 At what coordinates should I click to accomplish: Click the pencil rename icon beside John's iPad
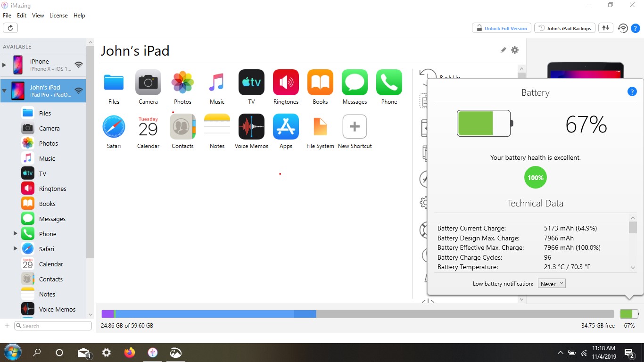pos(503,50)
